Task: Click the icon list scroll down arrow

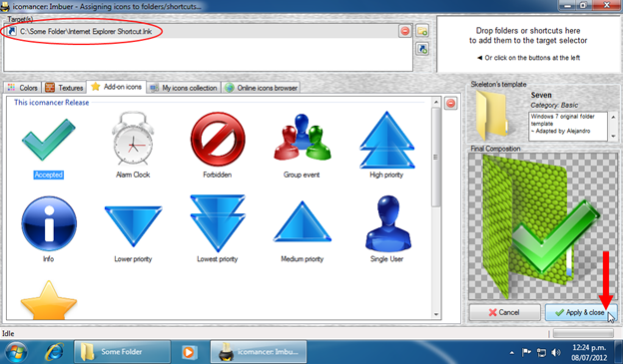Action: (436, 314)
